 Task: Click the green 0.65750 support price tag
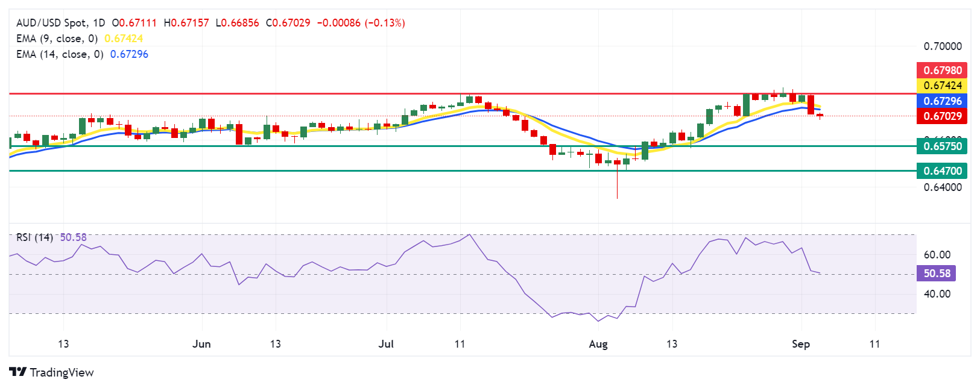(942, 146)
